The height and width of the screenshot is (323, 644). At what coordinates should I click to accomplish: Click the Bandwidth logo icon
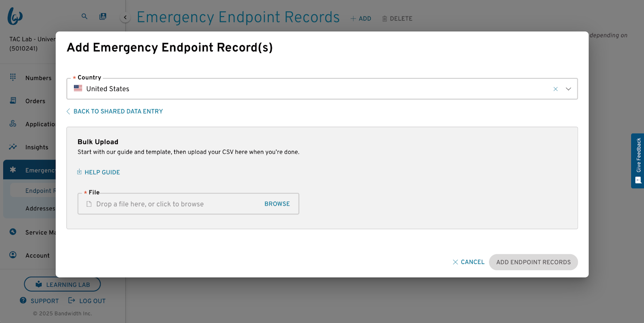click(x=15, y=16)
